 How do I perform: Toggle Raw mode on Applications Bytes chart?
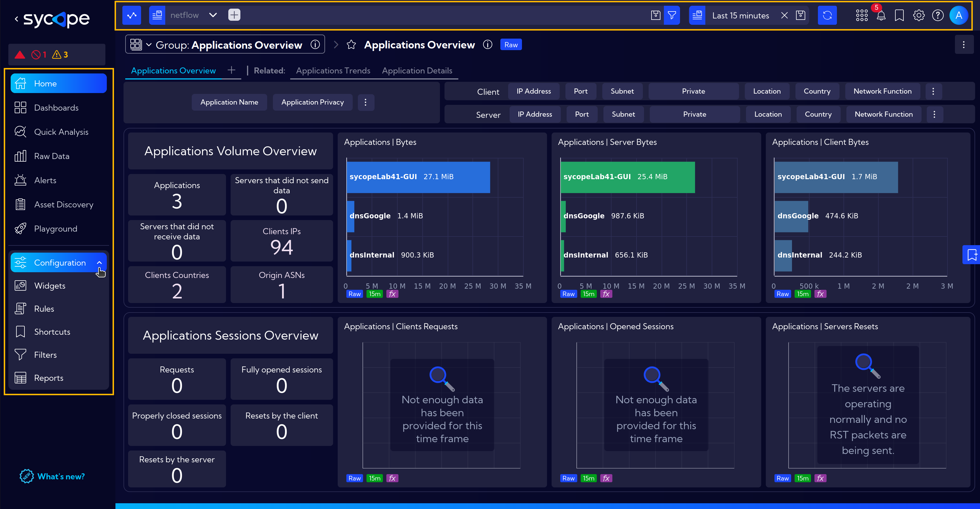(354, 294)
